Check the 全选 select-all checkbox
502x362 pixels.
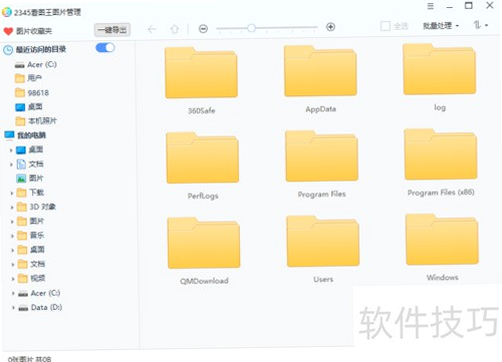pos(385,26)
